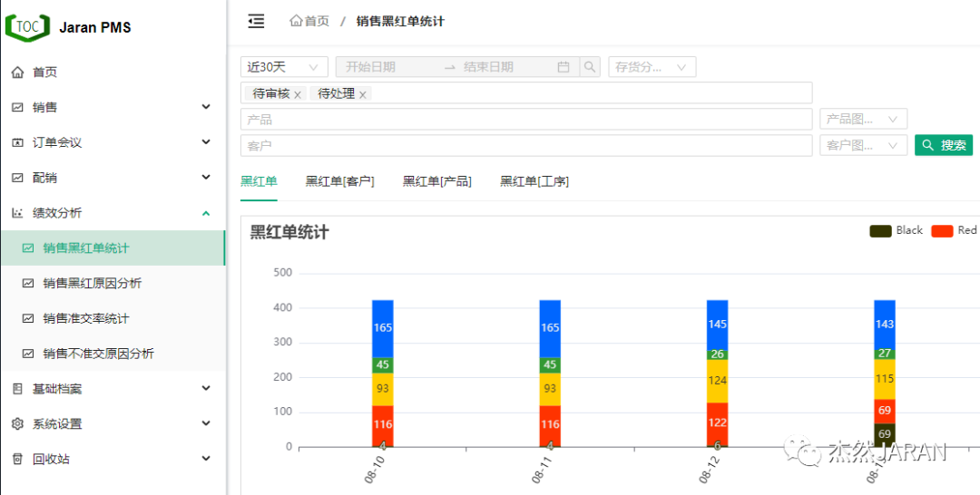Click the 客户 input field
The width and height of the screenshot is (980, 495).
[x=526, y=145]
